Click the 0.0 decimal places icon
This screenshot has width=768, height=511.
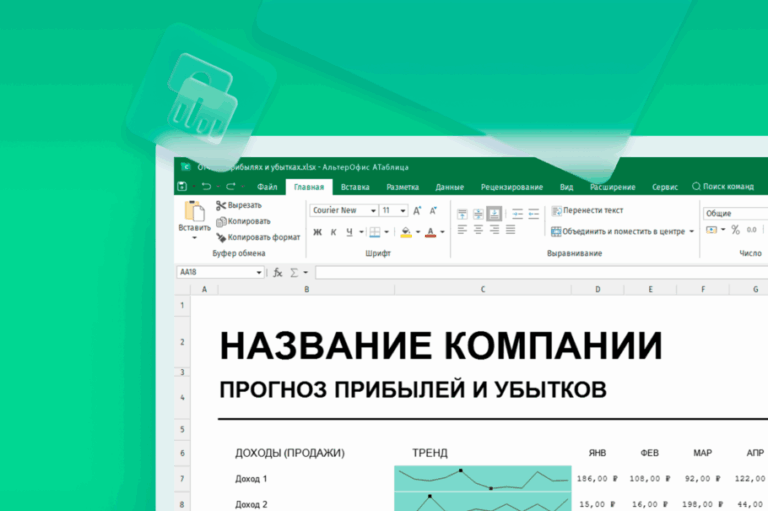(x=751, y=230)
